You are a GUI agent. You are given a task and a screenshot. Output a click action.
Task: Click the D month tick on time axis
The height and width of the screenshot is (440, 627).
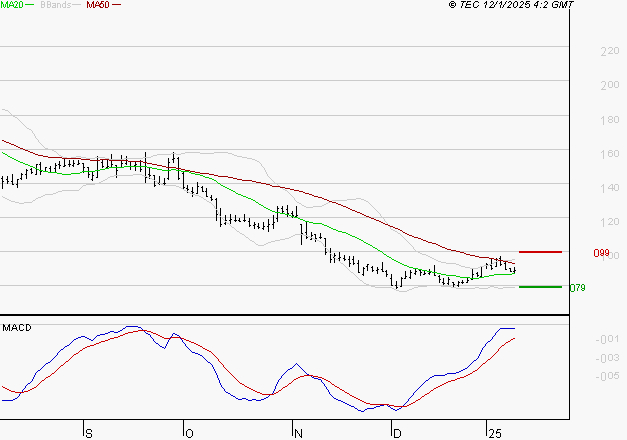[x=396, y=433]
